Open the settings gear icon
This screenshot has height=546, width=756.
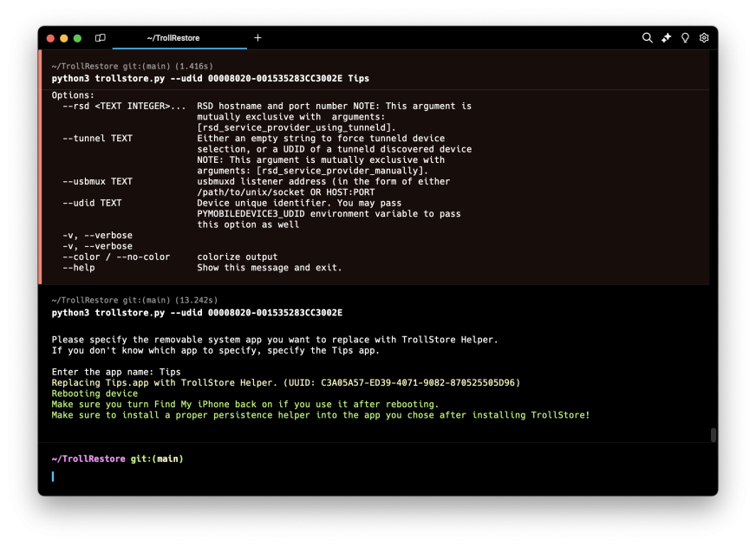coord(704,37)
